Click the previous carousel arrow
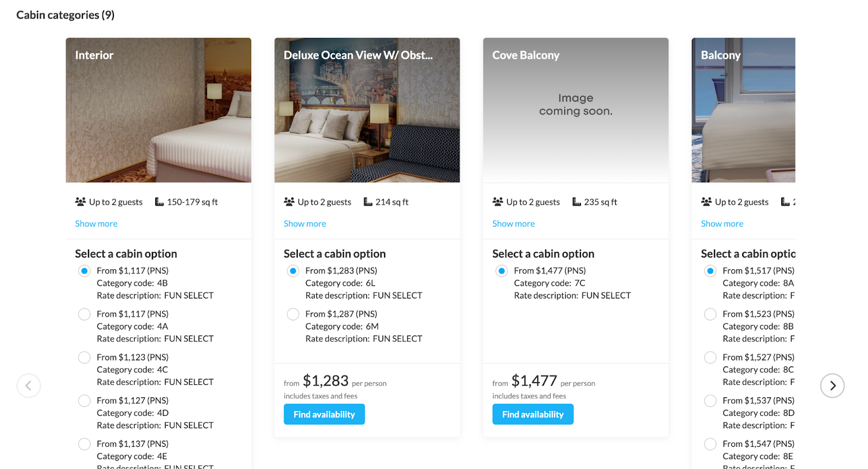 coord(29,386)
